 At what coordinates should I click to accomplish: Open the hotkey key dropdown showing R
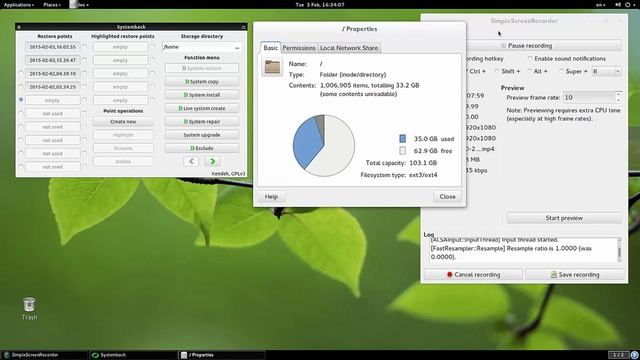point(607,71)
